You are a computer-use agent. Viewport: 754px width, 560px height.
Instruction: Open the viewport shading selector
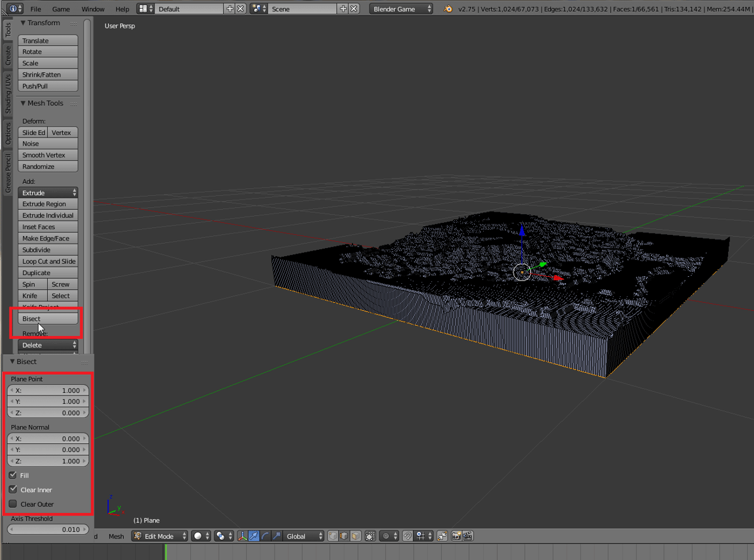(201, 536)
